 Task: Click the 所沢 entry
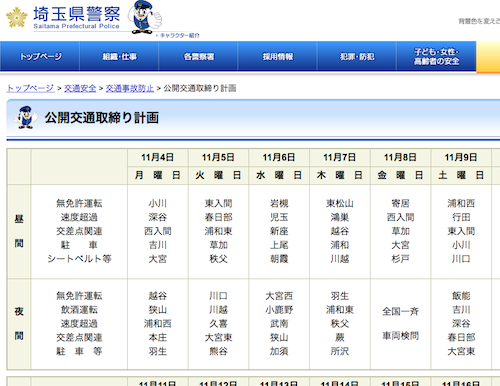pos(340,351)
